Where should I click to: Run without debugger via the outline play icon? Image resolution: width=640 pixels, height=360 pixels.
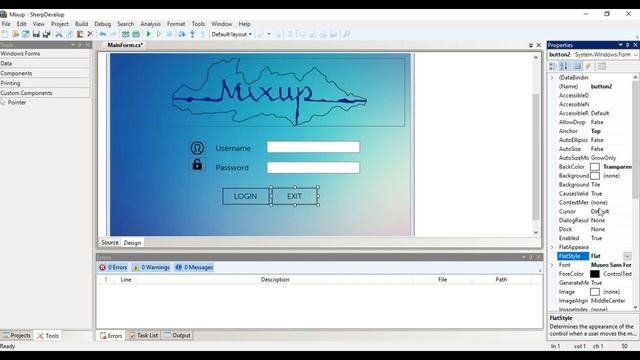[x=159, y=34]
